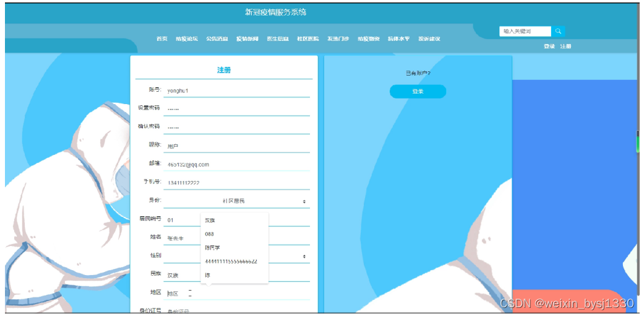Click the 已有账户? text
644x316 pixels.
418,74
